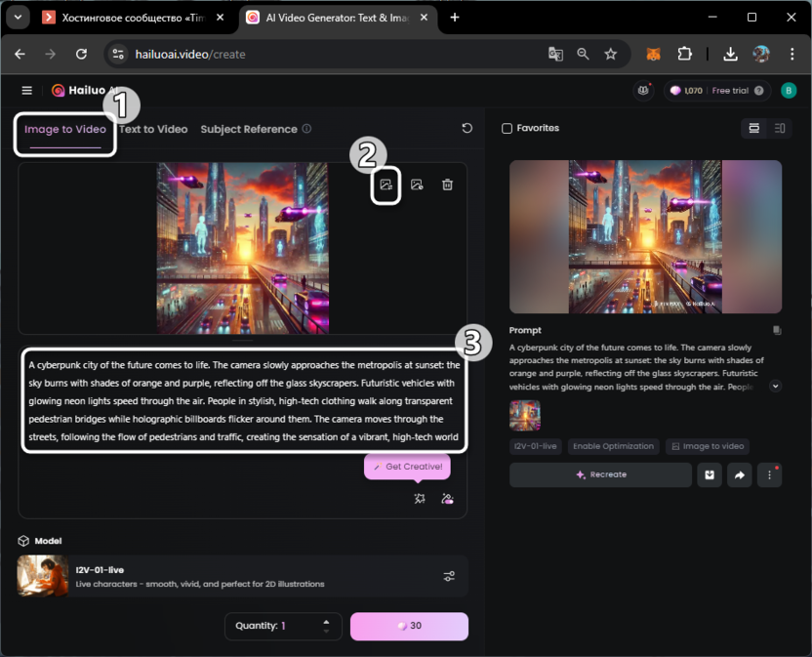Click the small reference image thumbnail under Prompt
The image size is (812, 657).
point(524,415)
